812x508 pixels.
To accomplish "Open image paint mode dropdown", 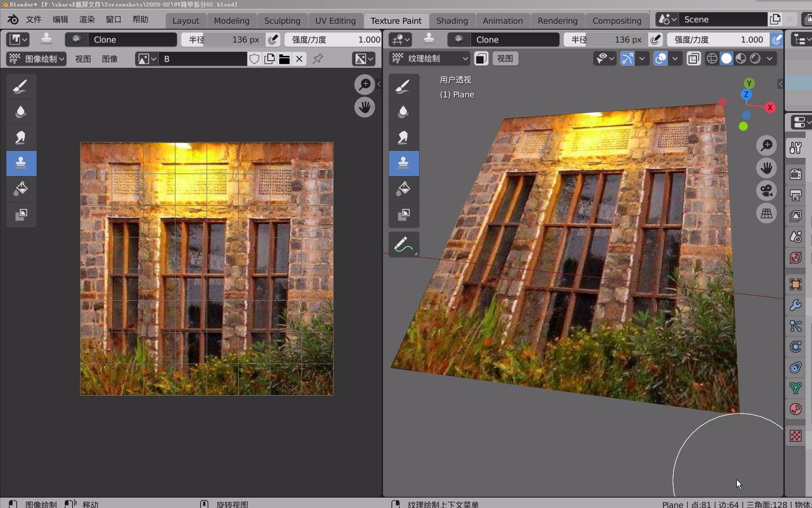I will [37, 59].
